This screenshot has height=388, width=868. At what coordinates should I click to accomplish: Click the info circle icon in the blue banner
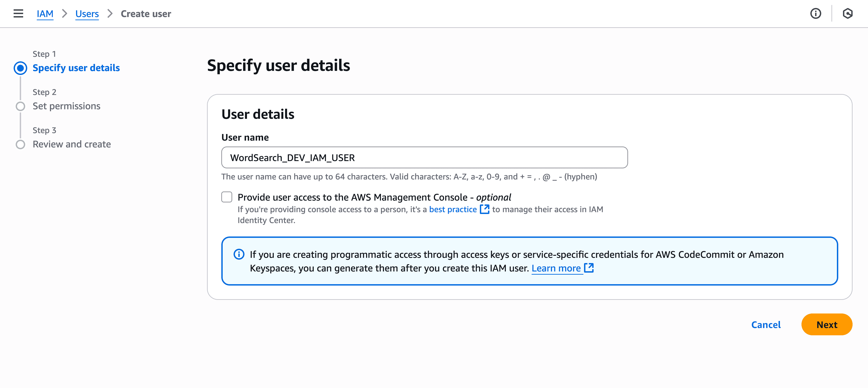[239, 254]
